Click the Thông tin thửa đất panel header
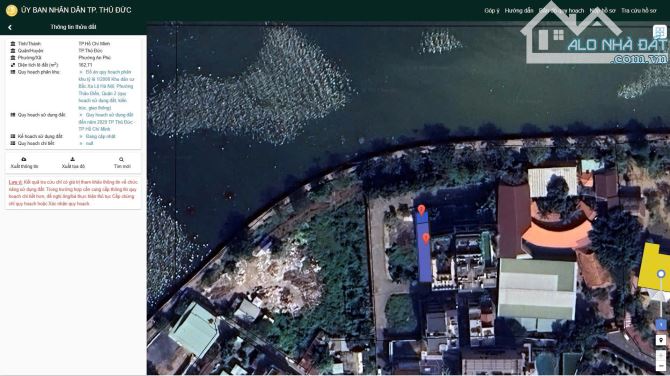The height and width of the screenshot is (376, 670). (x=73, y=27)
